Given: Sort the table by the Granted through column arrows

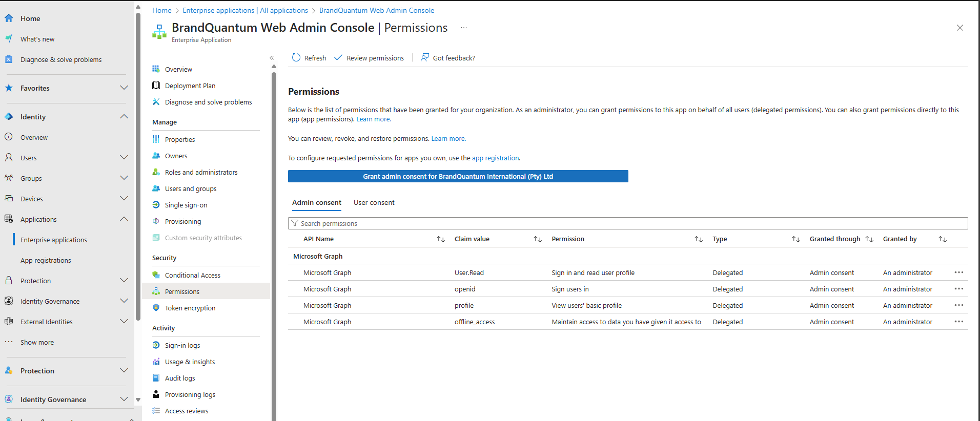Looking at the screenshot, I should pyautogui.click(x=869, y=239).
